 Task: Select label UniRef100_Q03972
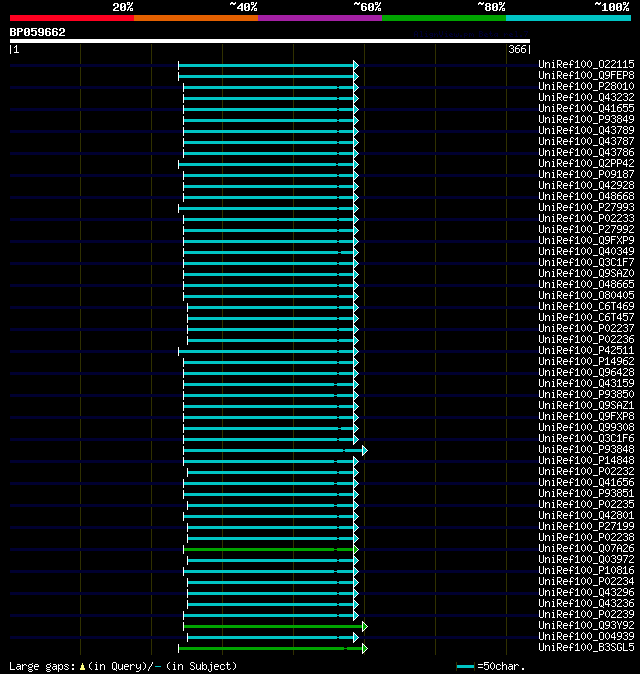click(586, 560)
